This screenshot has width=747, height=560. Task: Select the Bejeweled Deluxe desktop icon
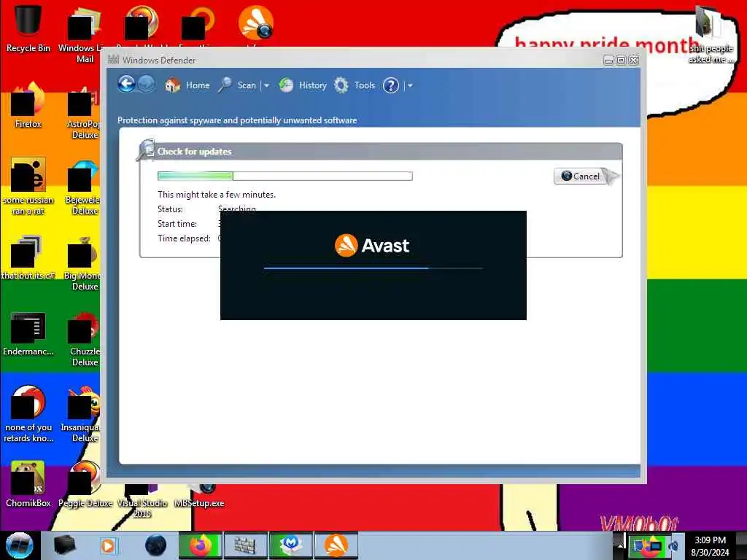coord(83,187)
